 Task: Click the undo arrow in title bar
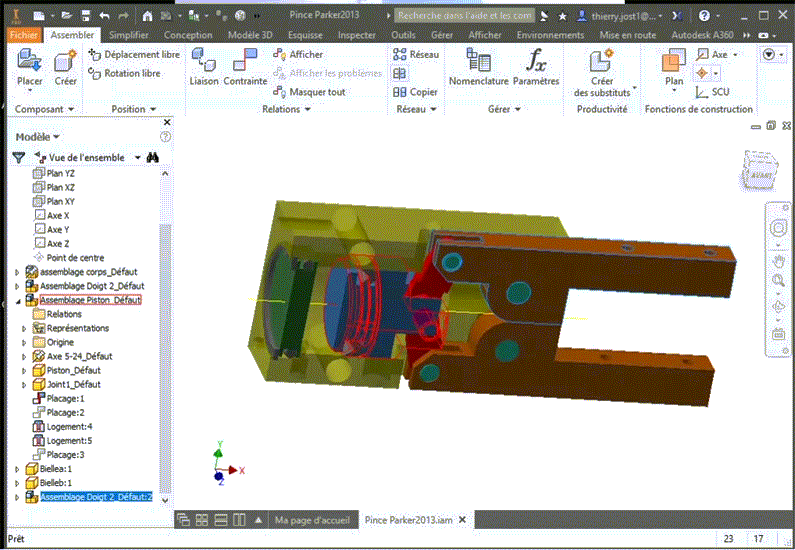[104, 16]
